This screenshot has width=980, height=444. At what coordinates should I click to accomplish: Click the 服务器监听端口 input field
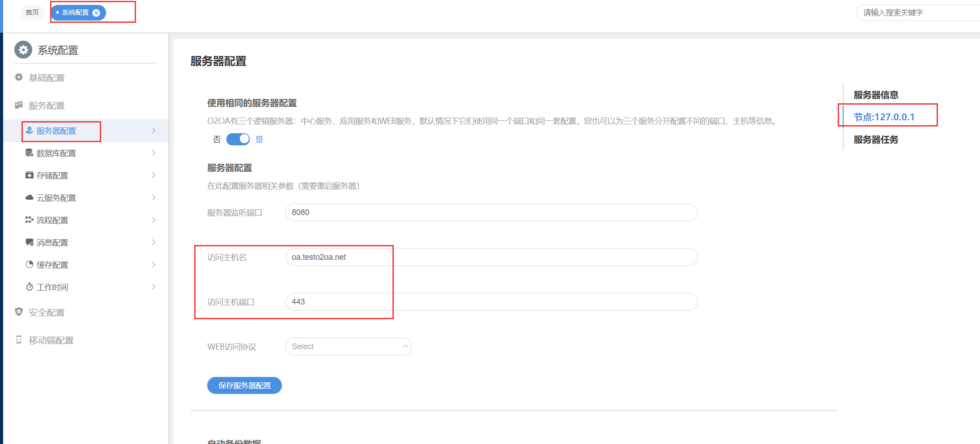[x=491, y=212]
